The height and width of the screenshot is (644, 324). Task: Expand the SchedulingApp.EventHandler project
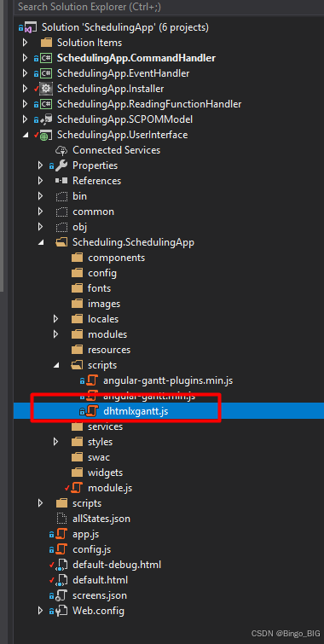click(x=26, y=73)
